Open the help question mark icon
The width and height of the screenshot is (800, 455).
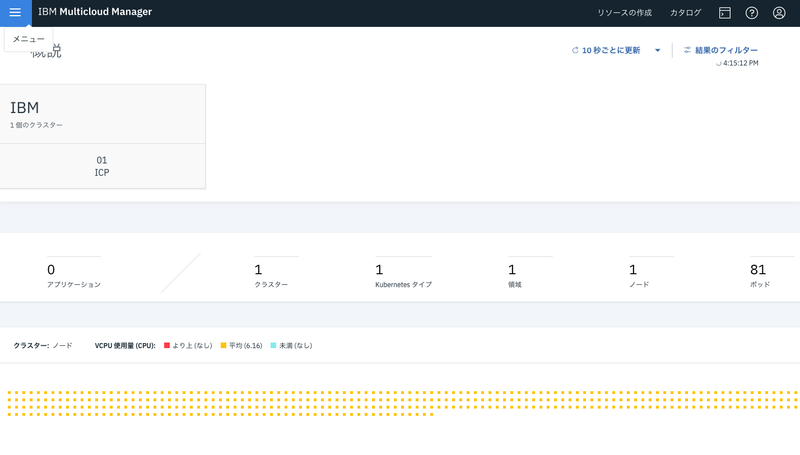pos(752,13)
